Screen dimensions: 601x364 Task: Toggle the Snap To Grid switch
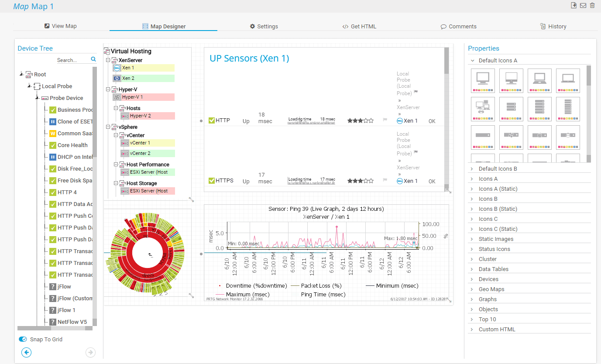point(23,339)
